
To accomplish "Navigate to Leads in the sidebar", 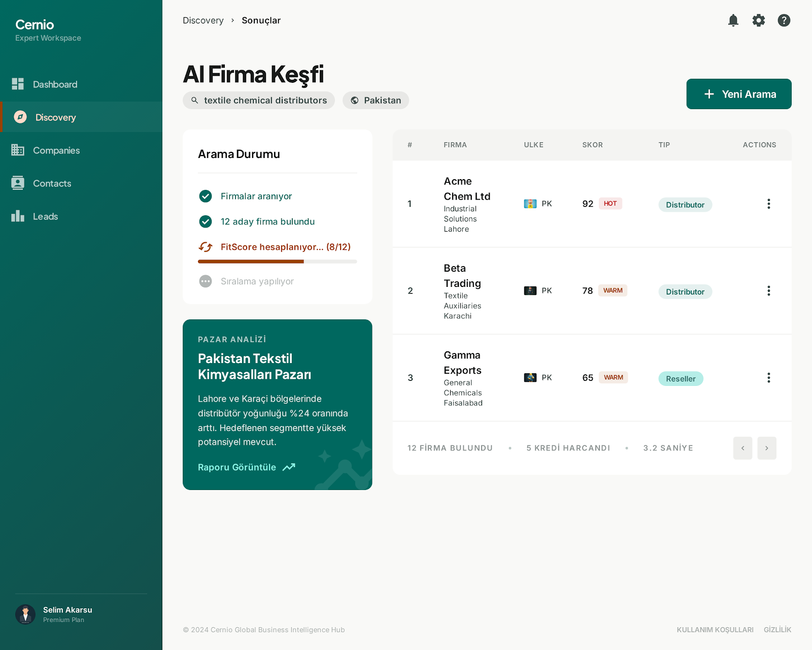I will coord(45,216).
